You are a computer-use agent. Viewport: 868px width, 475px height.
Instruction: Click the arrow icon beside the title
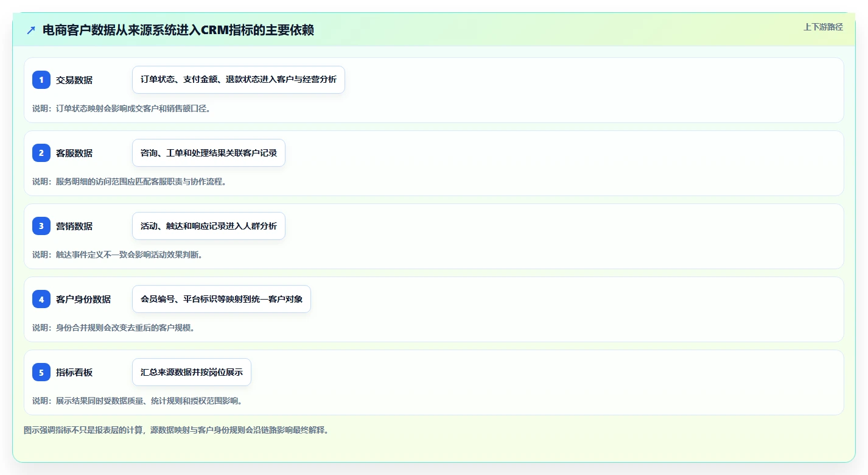31,30
